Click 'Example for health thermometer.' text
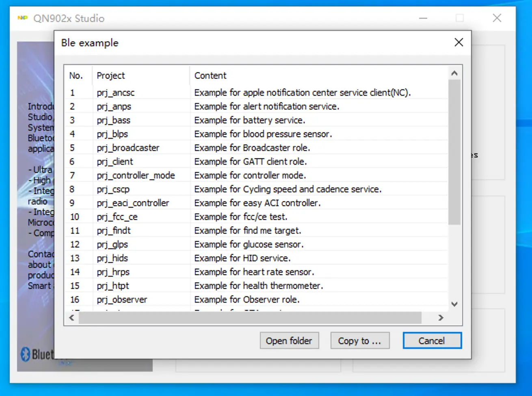Screen dimensions: 532x396 click(x=259, y=286)
